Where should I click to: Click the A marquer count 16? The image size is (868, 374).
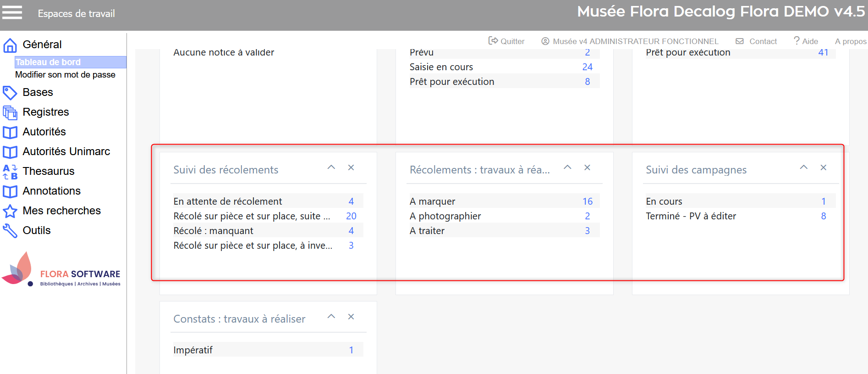click(x=588, y=201)
